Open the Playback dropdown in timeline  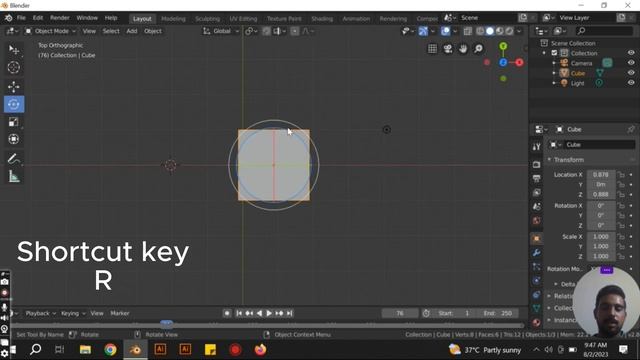click(41, 313)
